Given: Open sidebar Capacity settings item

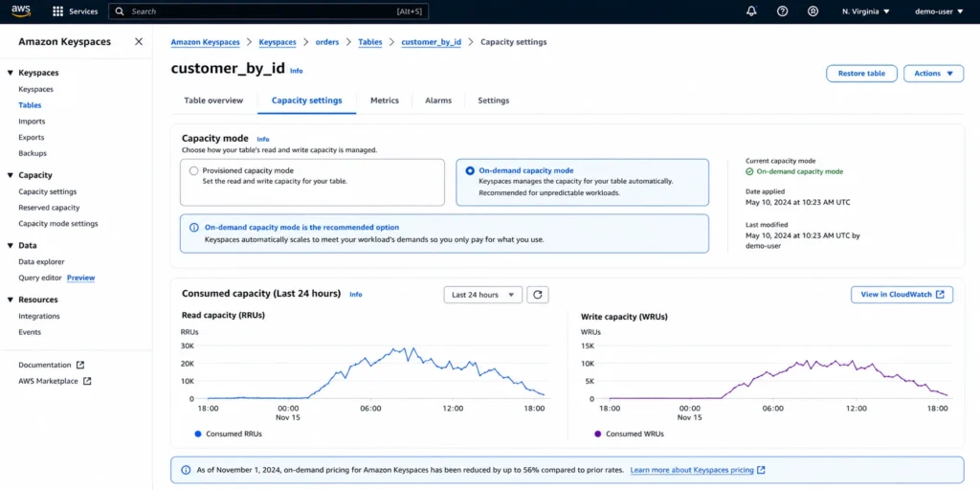Looking at the screenshot, I should [x=48, y=191].
